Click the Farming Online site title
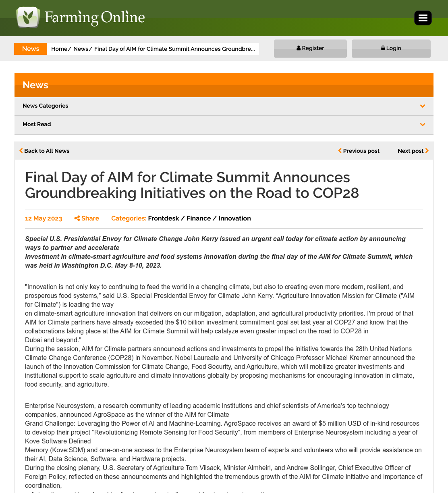 coord(95,17)
